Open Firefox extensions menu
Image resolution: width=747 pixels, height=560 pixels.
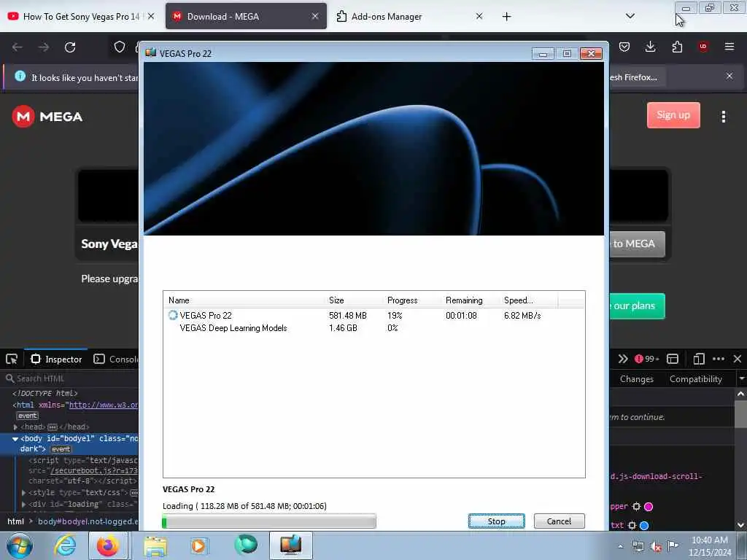pyautogui.click(x=677, y=47)
